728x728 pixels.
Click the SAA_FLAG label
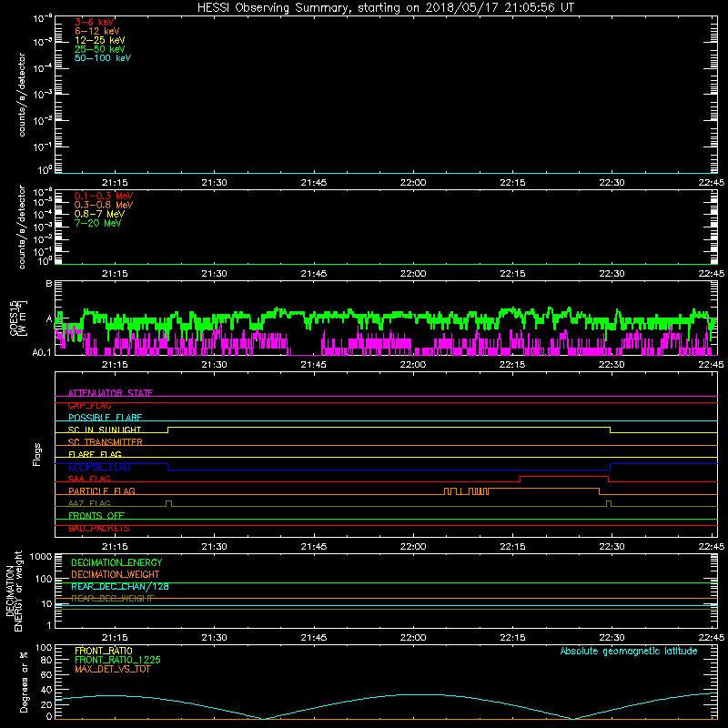[x=89, y=479]
